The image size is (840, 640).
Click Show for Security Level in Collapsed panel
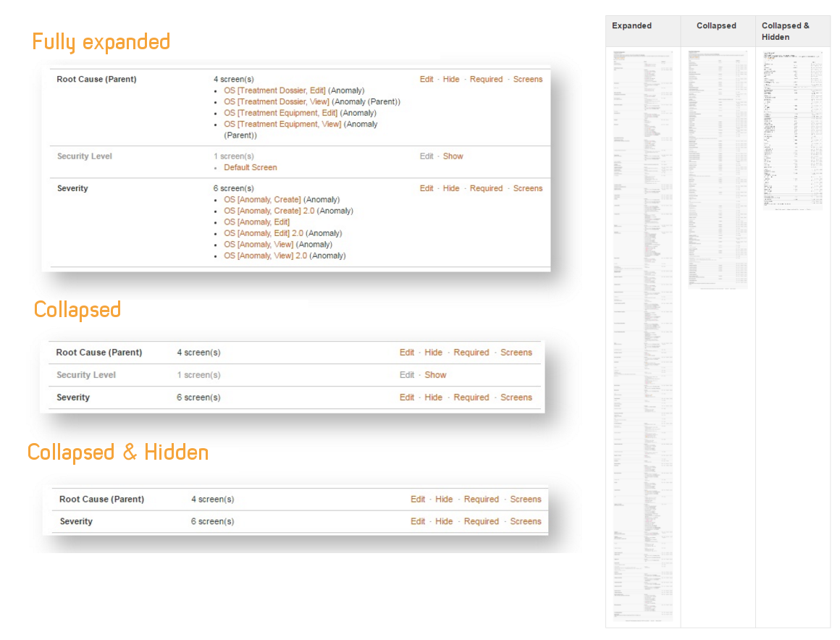435,375
